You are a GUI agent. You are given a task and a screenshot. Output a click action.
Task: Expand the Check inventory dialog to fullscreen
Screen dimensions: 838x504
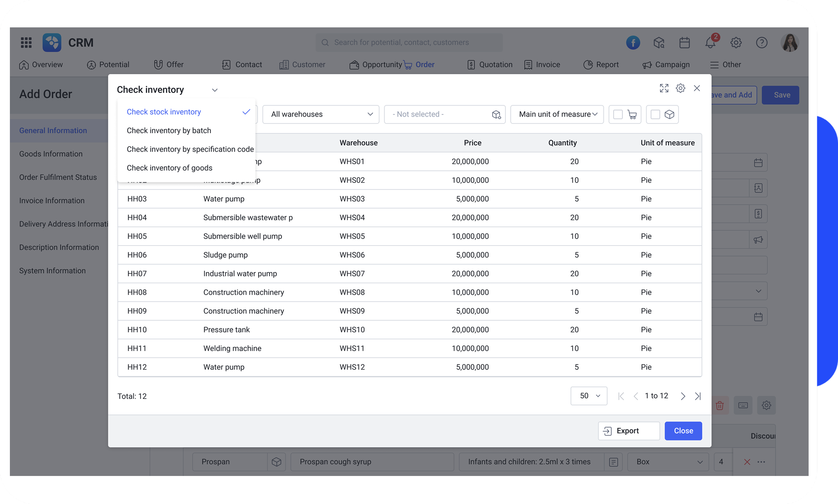pos(664,88)
